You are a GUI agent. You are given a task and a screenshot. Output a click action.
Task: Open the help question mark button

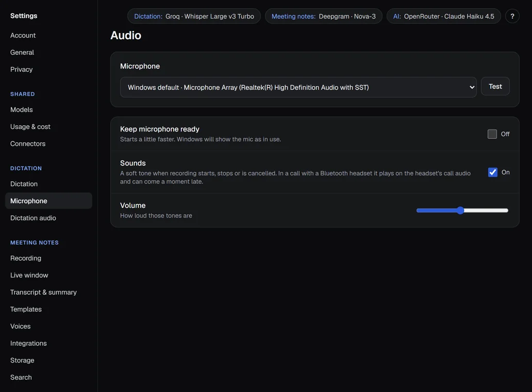[512, 17]
